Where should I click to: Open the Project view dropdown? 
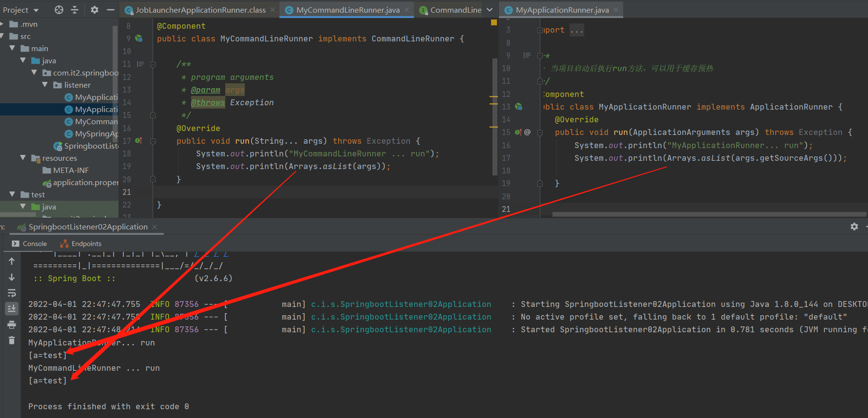(x=21, y=10)
